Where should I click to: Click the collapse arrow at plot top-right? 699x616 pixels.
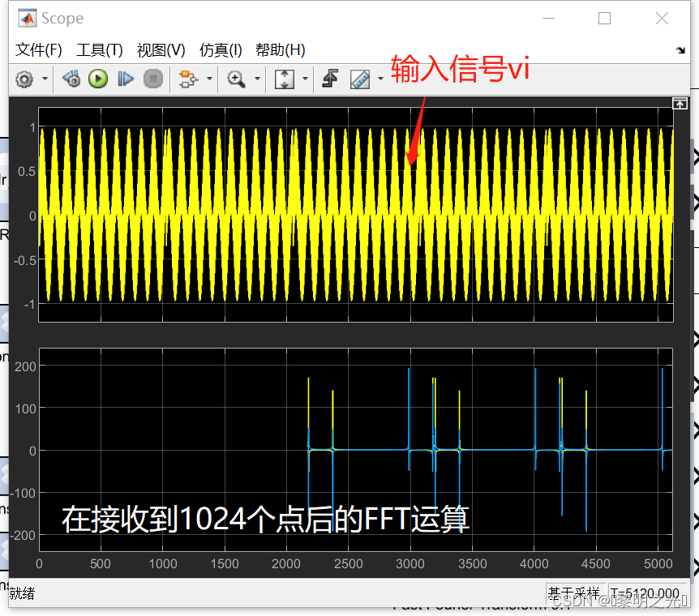click(x=680, y=104)
